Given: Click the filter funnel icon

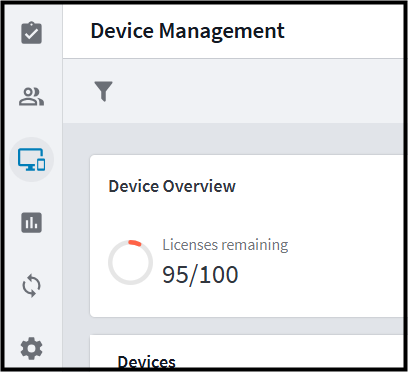Looking at the screenshot, I should pos(103,91).
